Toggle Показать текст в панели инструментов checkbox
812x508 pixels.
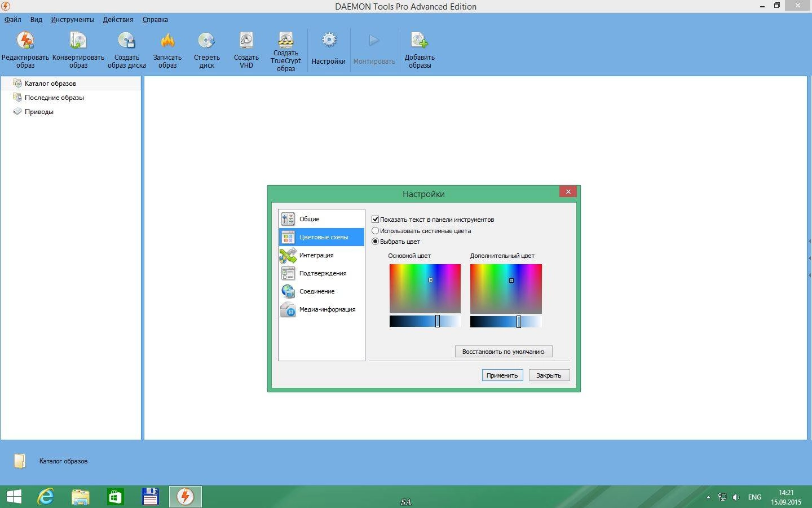click(x=375, y=219)
